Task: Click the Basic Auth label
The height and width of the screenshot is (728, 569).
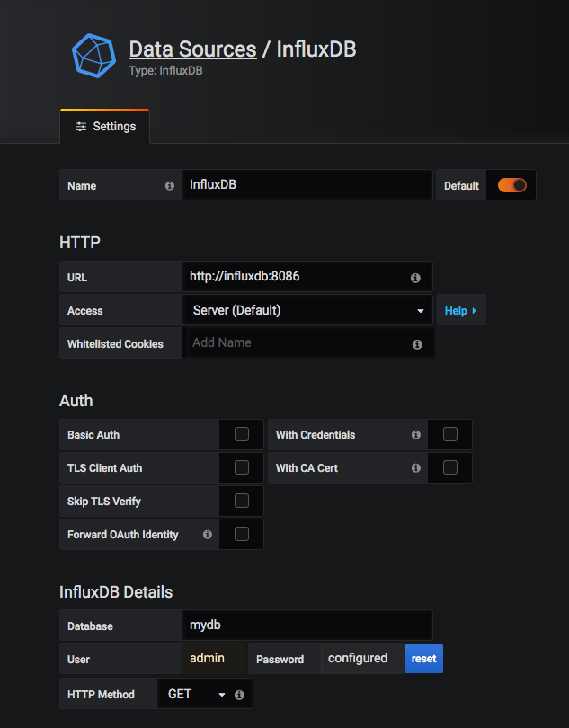Action: tap(93, 435)
